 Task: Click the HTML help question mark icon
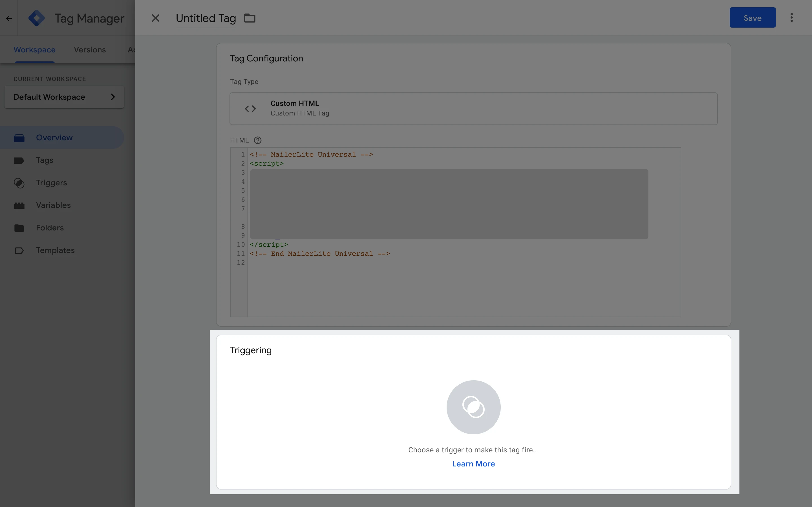[x=257, y=140]
